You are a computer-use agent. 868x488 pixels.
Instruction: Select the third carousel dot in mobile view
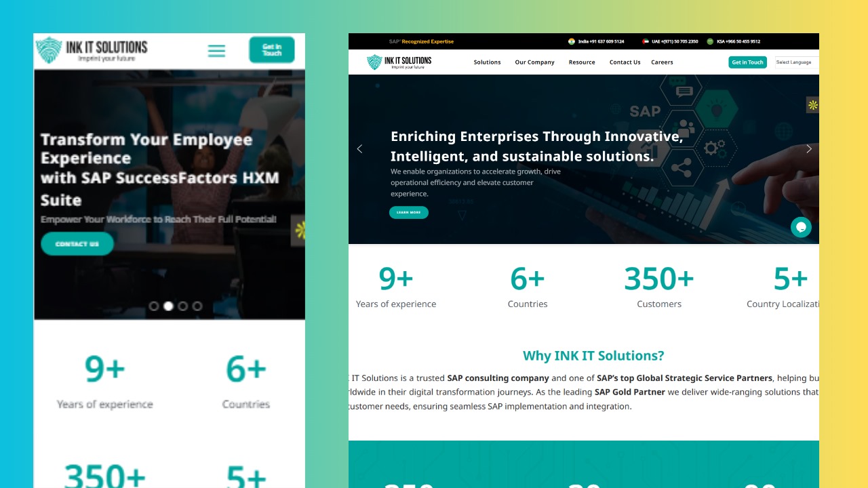(182, 306)
